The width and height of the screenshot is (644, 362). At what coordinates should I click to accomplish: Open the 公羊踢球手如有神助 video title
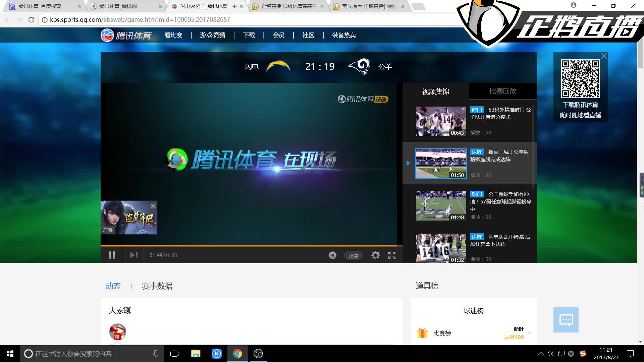coord(501,201)
